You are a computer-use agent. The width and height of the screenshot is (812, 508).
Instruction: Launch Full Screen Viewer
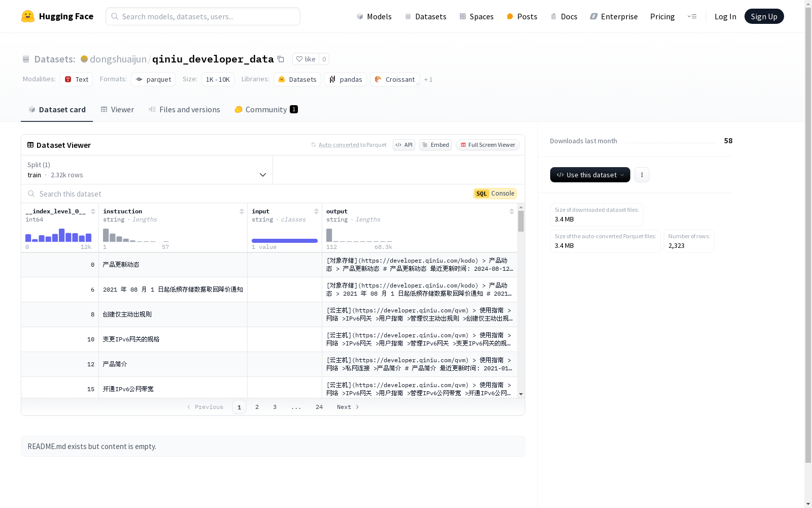tap(488, 145)
